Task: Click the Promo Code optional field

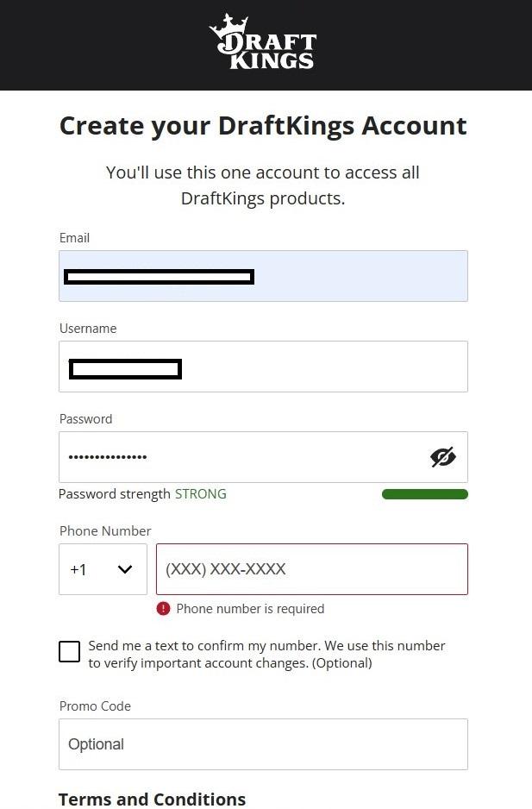Action: tap(263, 744)
